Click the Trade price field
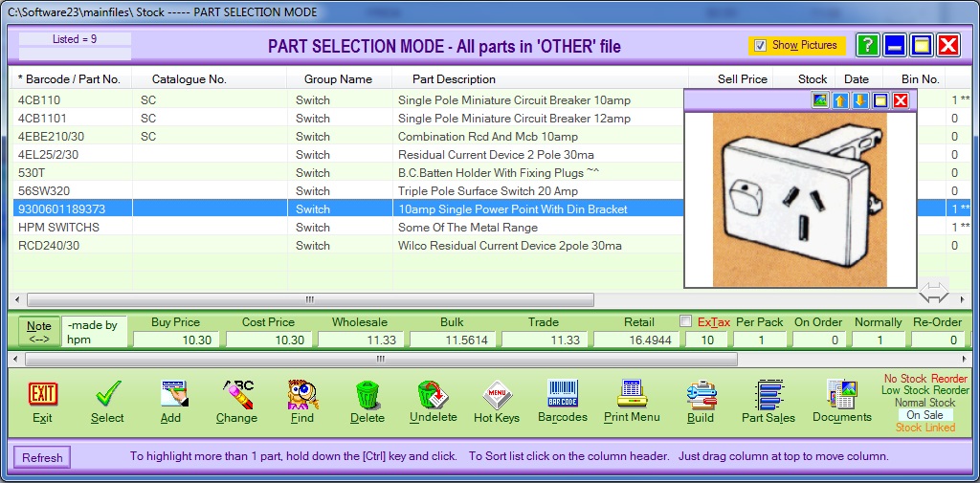Viewport: 980px width, 483px height. 544,340
